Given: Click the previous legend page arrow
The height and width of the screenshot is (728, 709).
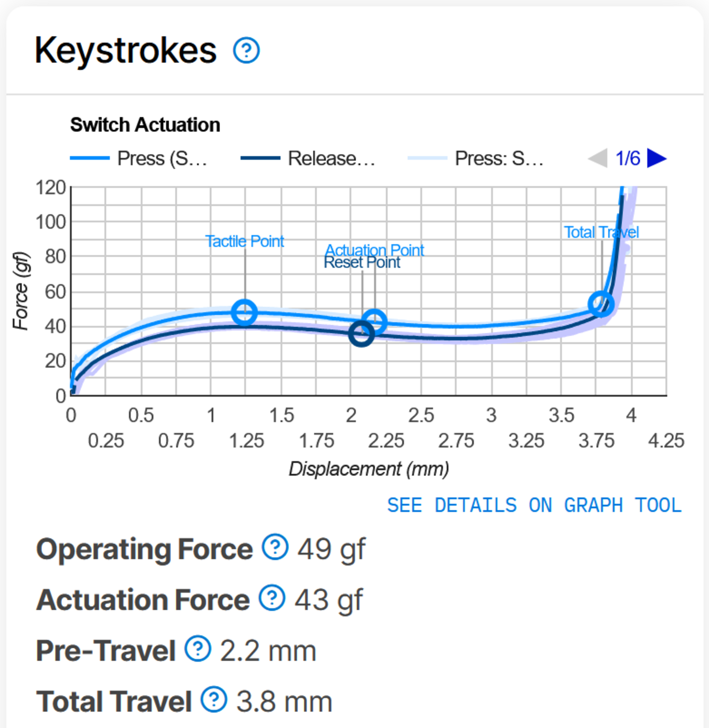Looking at the screenshot, I should 598,158.
